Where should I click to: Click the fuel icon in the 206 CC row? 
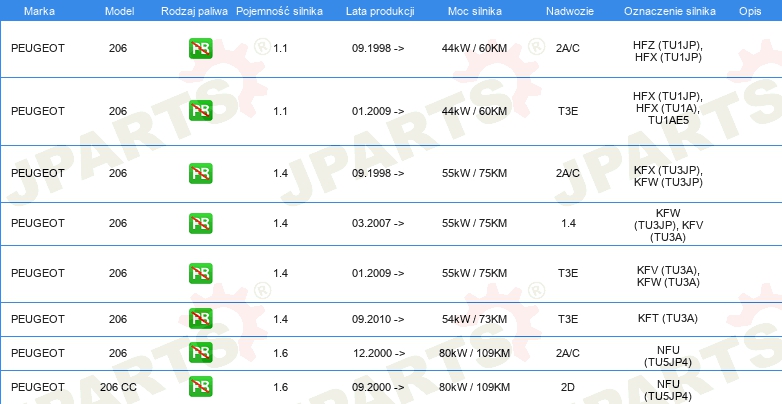[200, 387]
